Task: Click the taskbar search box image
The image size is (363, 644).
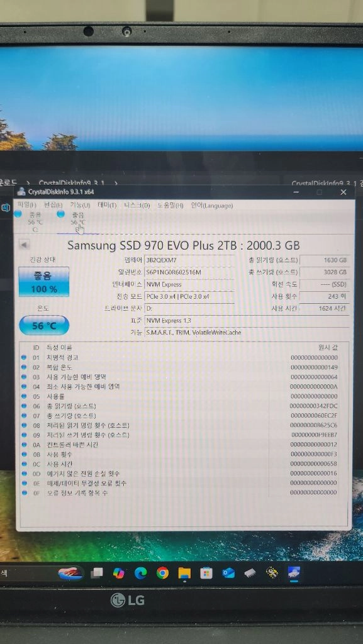Action: point(70,572)
